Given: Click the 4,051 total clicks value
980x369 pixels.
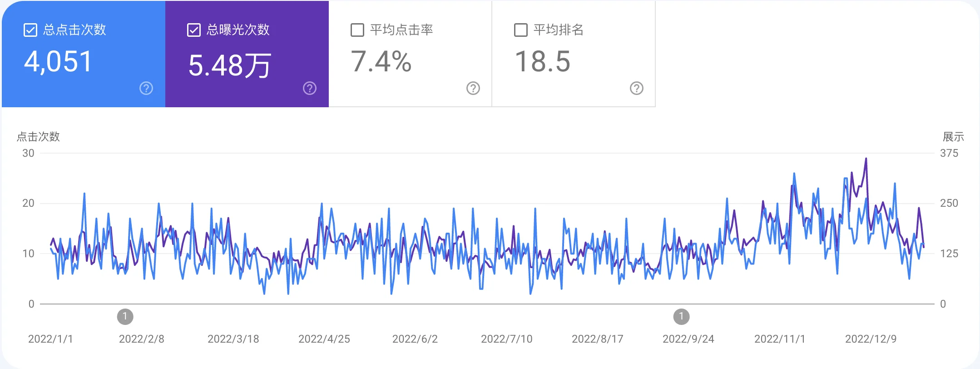Looking at the screenshot, I should [x=58, y=62].
